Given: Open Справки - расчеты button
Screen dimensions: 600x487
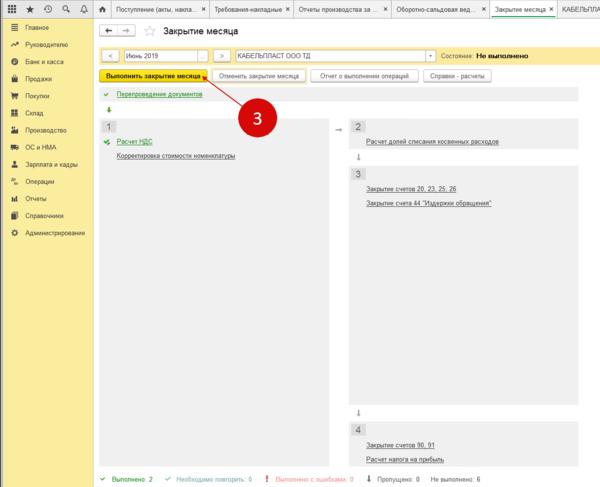Looking at the screenshot, I should pos(457,76).
